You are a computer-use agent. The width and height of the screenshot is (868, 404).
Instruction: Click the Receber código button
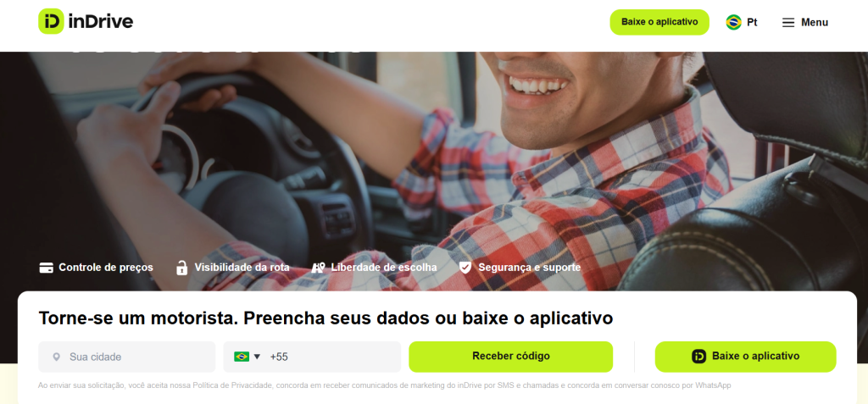[511, 357]
